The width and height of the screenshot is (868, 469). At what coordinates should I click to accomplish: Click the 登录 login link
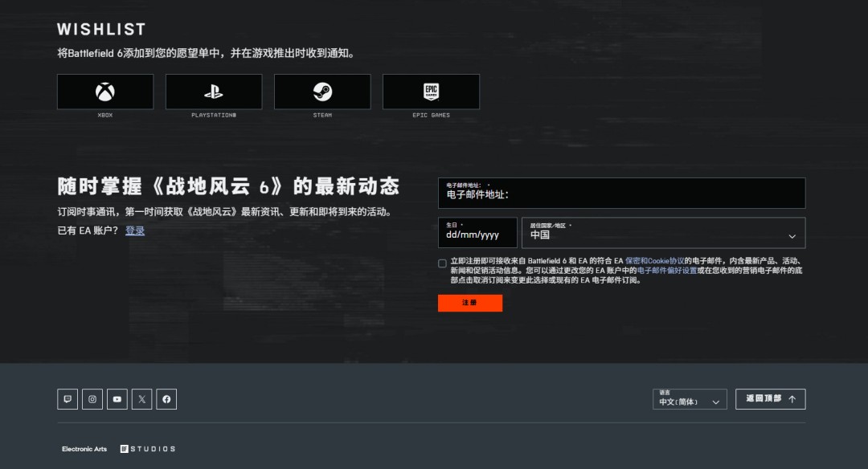135,230
